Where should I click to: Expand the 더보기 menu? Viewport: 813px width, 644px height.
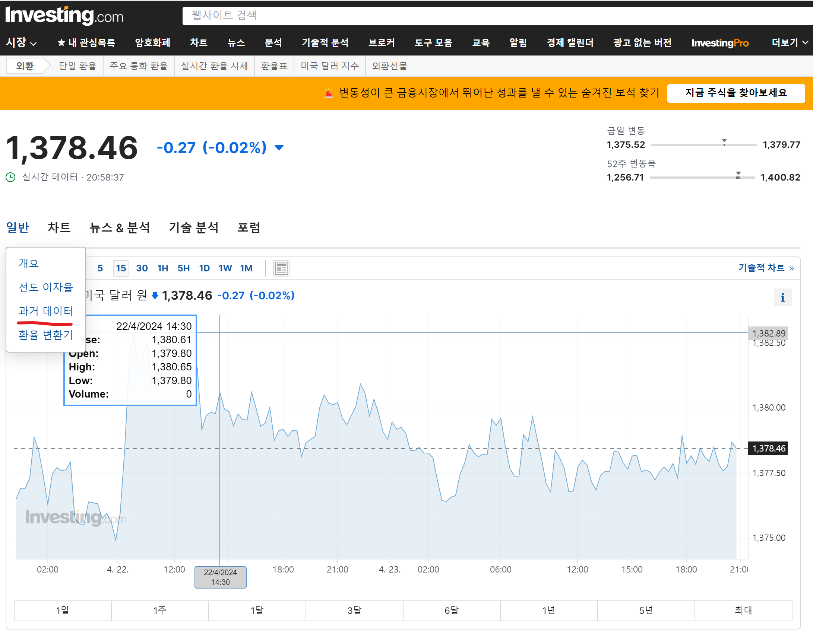click(789, 42)
